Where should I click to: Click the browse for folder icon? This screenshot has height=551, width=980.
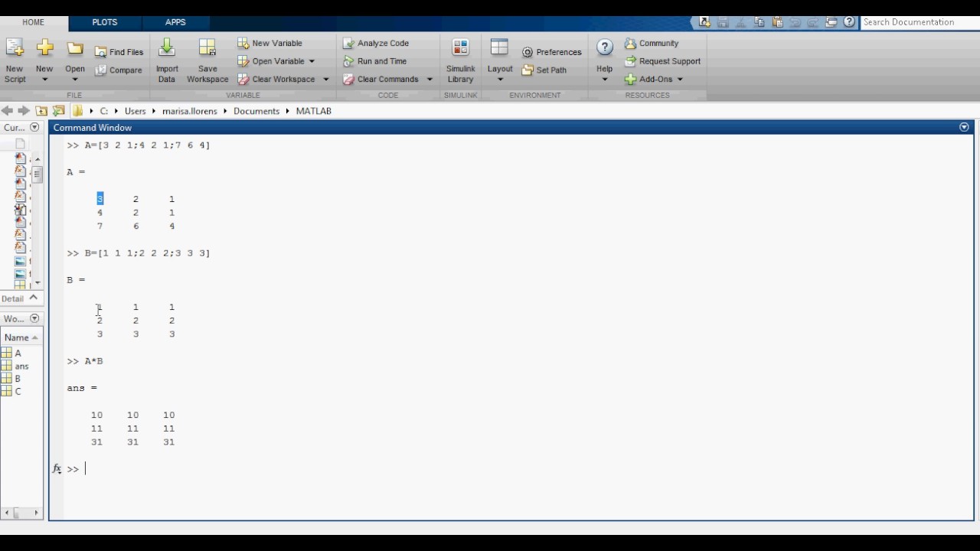pyautogui.click(x=58, y=111)
